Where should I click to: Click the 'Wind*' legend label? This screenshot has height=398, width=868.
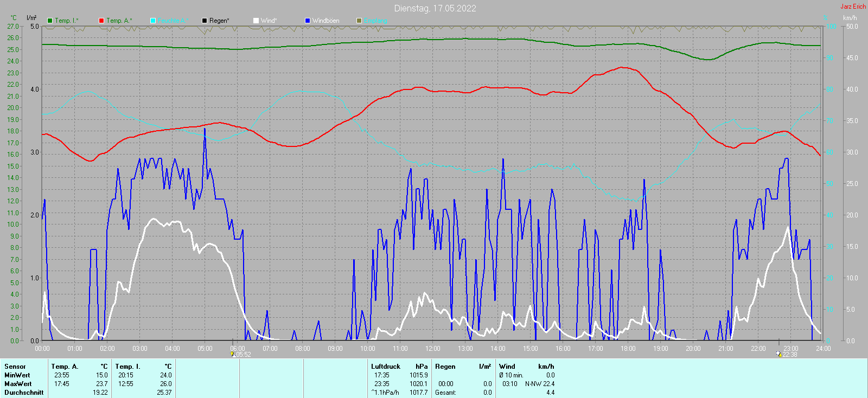click(269, 21)
